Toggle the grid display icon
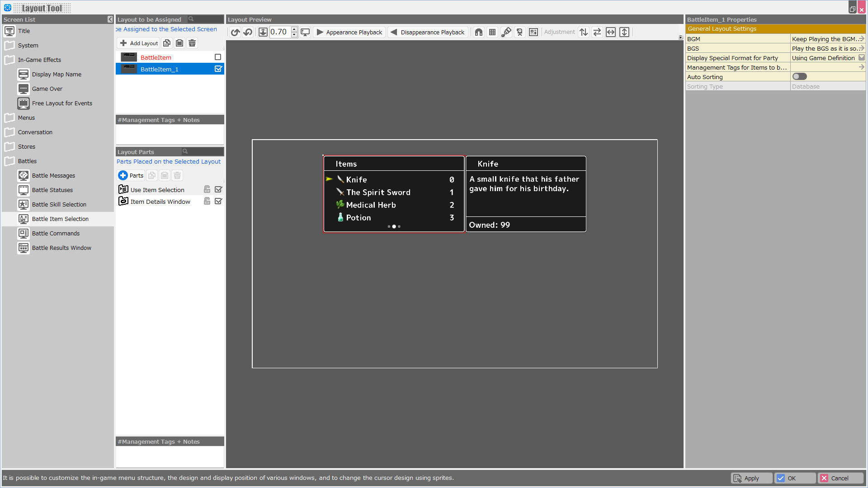Screen dimensions: 868x488 tap(492, 32)
